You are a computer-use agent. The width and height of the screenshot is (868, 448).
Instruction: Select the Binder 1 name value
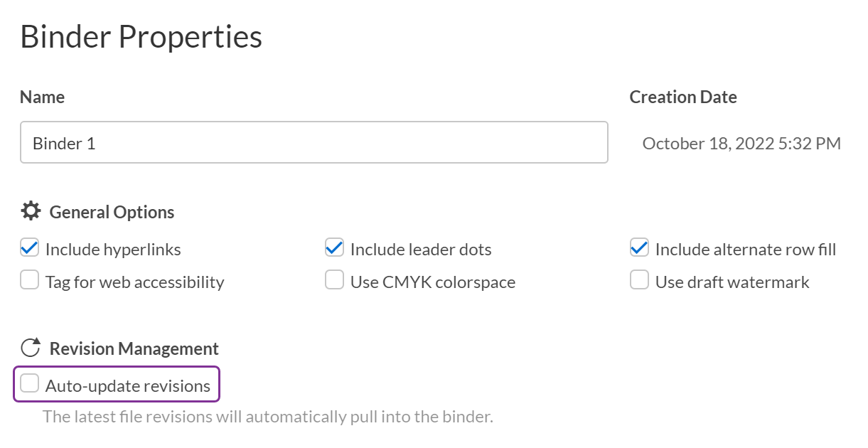[x=65, y=143]
